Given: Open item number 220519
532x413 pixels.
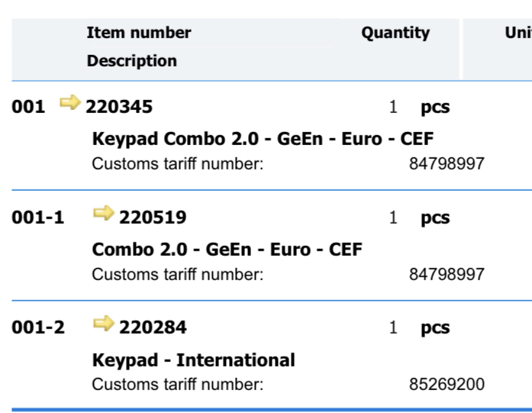Looking at the screenshot, I should (x=153, y=218).
